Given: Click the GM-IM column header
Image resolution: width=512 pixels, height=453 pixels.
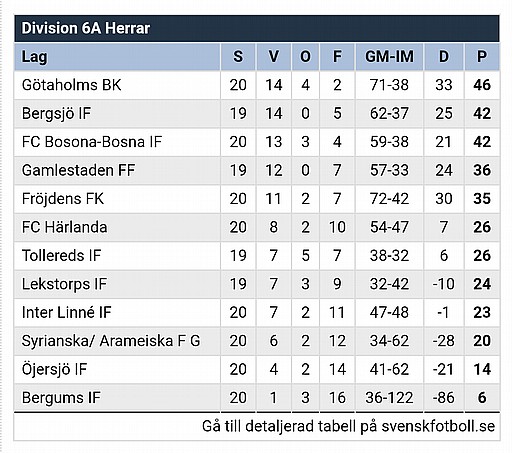Looking at the screenshot, I should click(x=389, y=57).
